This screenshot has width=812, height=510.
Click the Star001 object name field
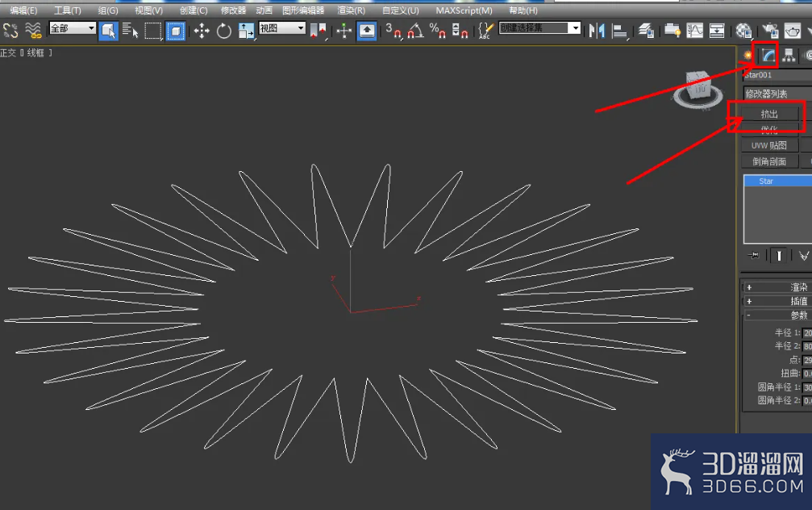click(777, 75)
